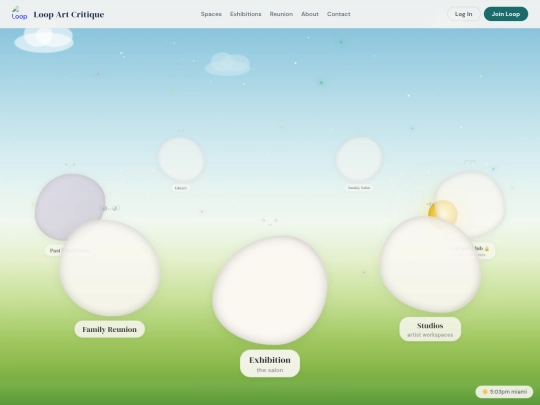Open the About page link
The height and width of the screenshot is (405, 540).
[310, 14]
